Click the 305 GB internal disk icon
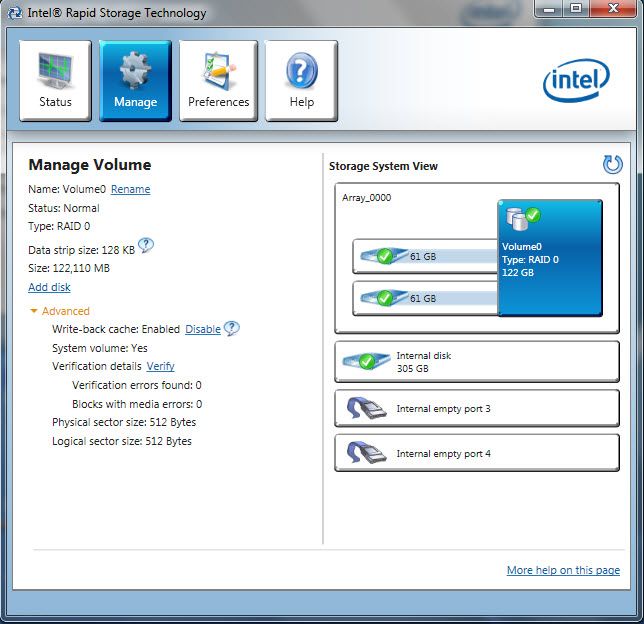Screen dimensions: 644x624 pos(366,361)
